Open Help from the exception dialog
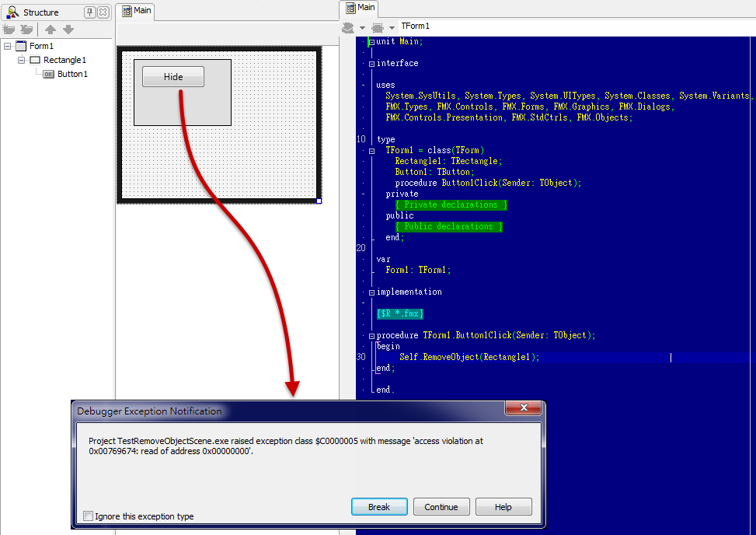 pyautogui.click(x=503, y=507)
